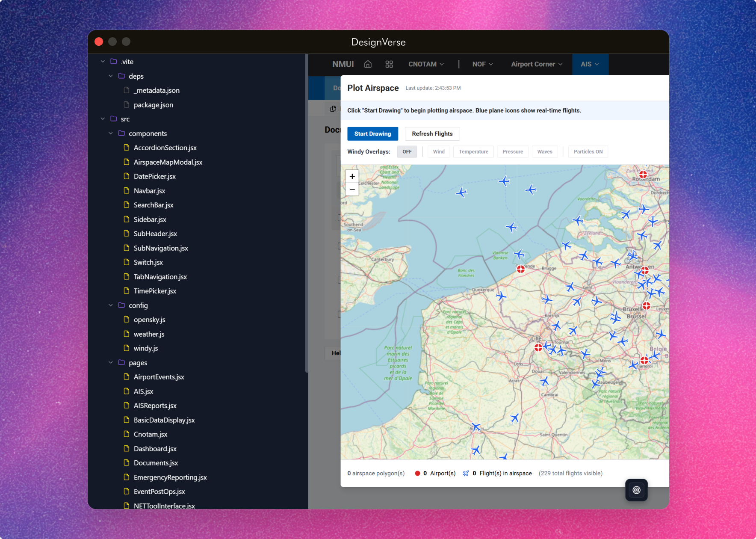756x539 pixels.
Task: Toggle Particles ON overlay
Action: (x=588, y=151)
